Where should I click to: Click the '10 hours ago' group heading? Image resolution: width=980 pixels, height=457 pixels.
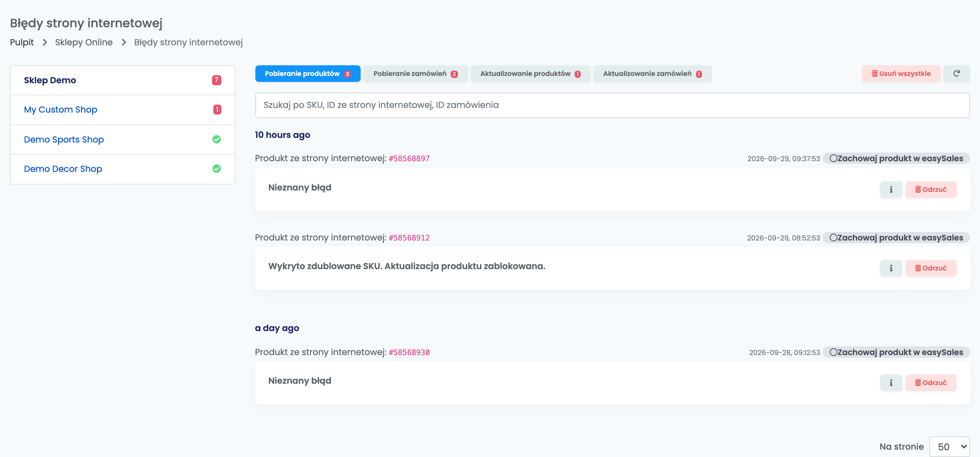click(282, 135)
